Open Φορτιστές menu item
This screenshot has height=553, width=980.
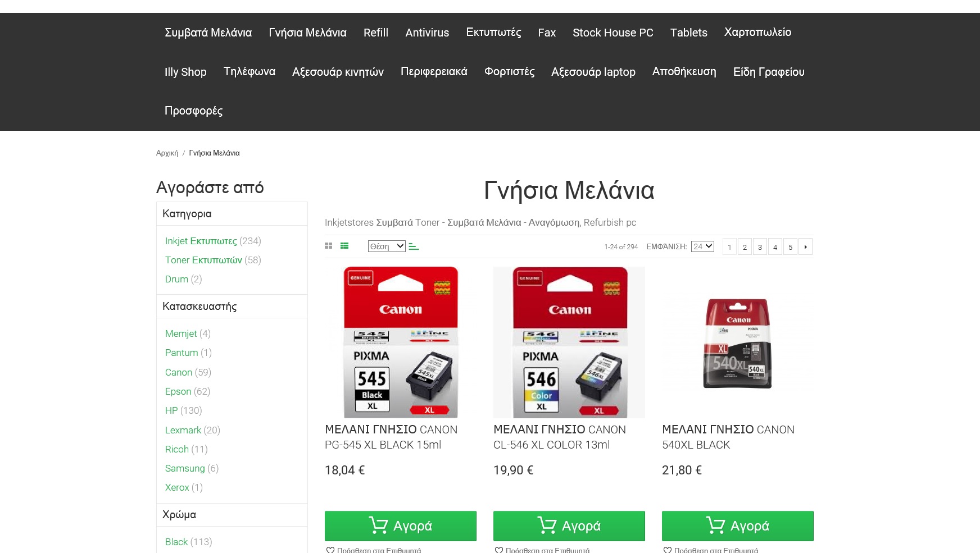click(x=509, y=72)
